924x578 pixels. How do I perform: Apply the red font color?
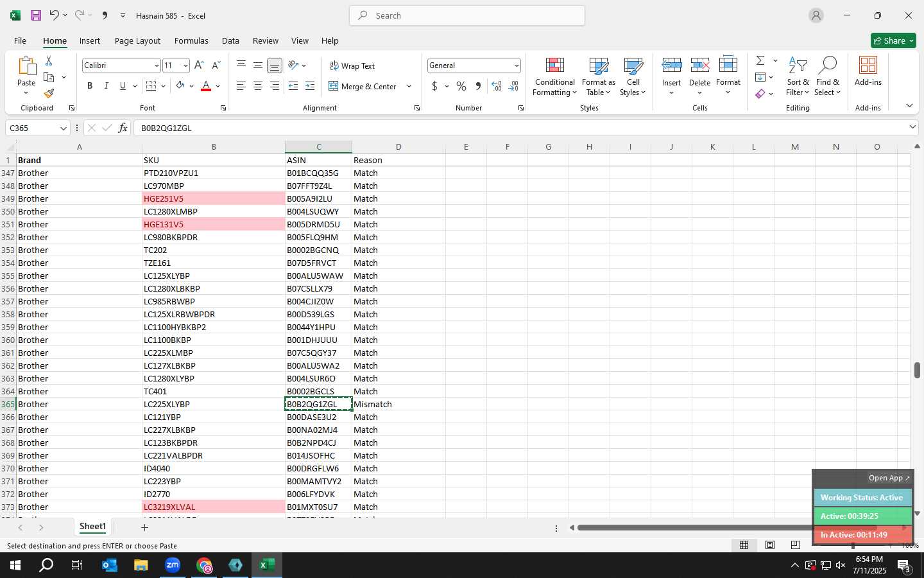[x=206, y=86]
